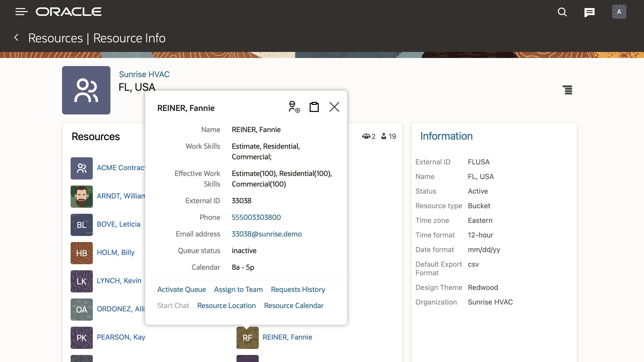The height and width of the screenshot is (362, 644).
Task: Click the HB avatar tile
Action: pos(82,253)
